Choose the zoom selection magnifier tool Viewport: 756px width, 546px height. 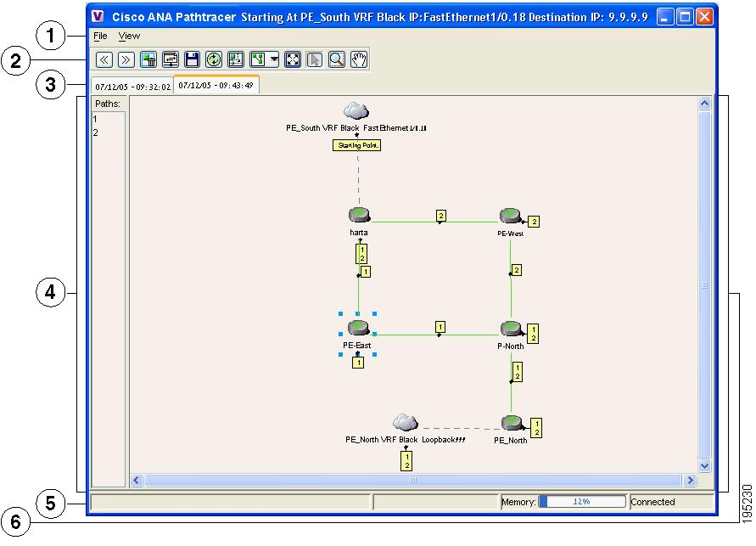[337, 59]
